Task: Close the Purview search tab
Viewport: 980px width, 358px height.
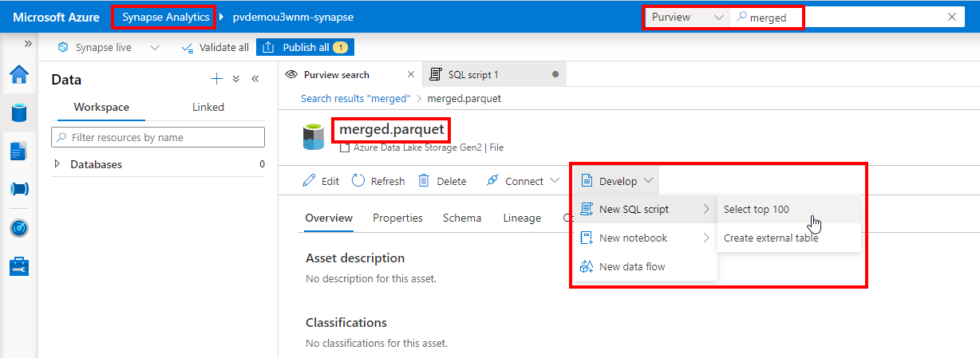Action: click(x=411, y=74)
